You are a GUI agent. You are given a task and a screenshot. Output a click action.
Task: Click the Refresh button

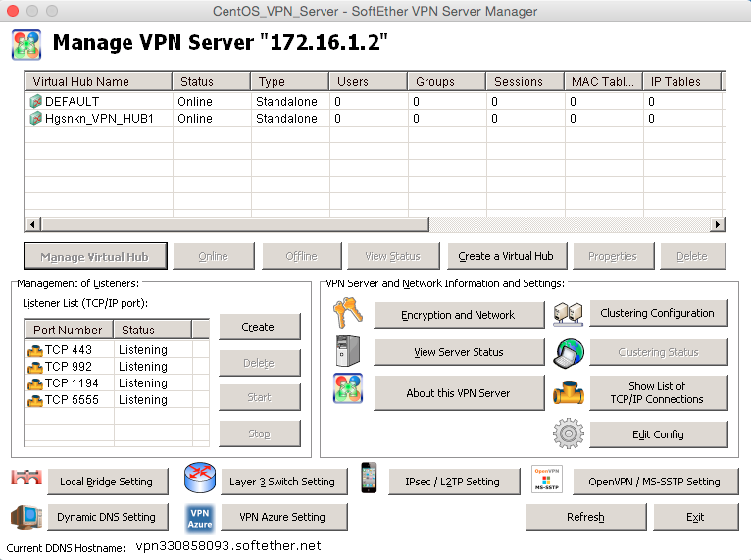[x=585, y=517]
